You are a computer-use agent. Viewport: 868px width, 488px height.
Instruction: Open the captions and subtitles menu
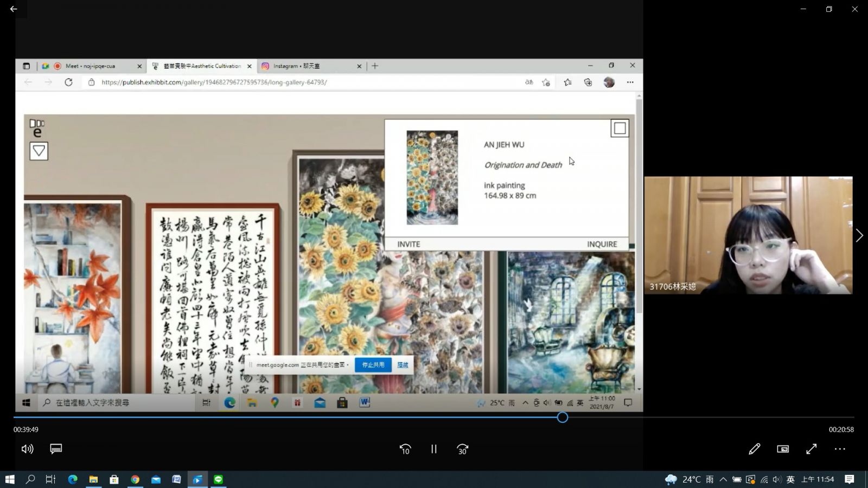56,449
